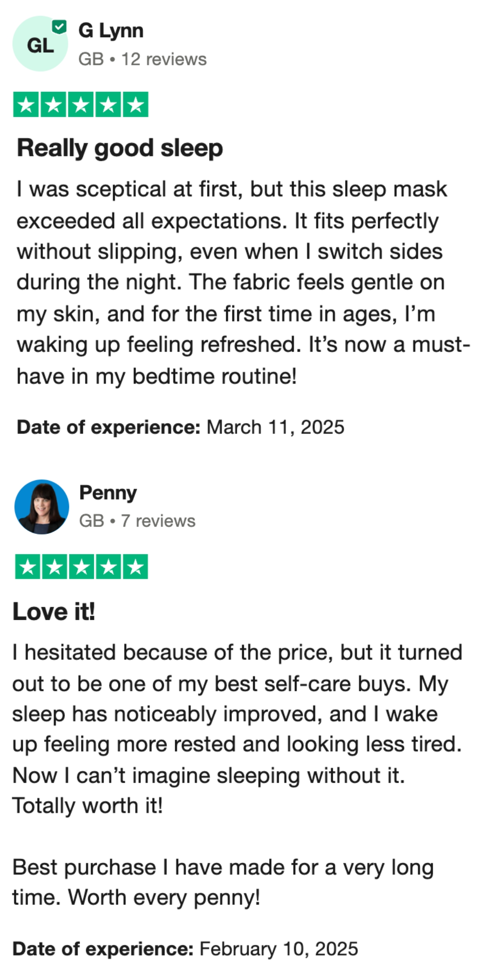Open Penny reviewer profile name
Screen dimensions: 490x980
click(108, 492)
